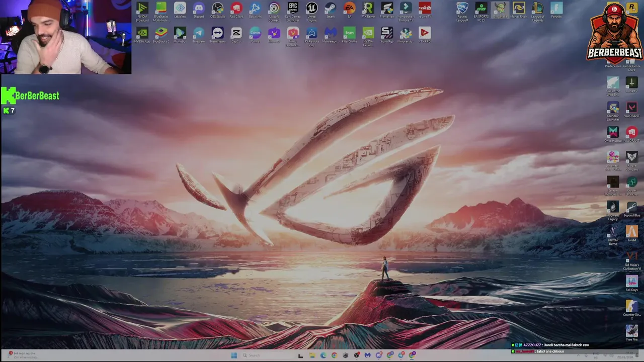
Task: Open TeamViewer shortcut
Action: point(217,35)
